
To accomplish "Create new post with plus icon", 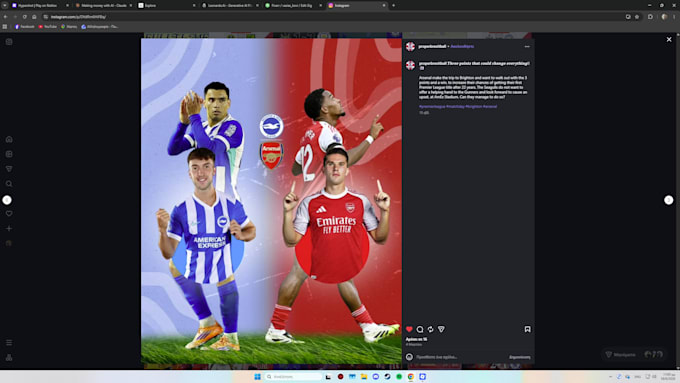I will [9, 228].
